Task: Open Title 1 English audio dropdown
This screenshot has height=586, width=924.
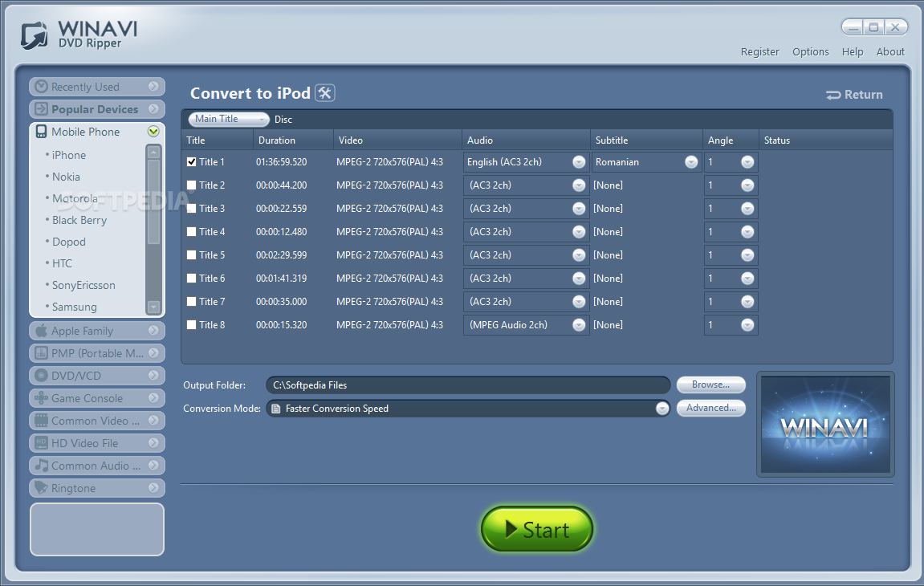Action: pos(579,162)
